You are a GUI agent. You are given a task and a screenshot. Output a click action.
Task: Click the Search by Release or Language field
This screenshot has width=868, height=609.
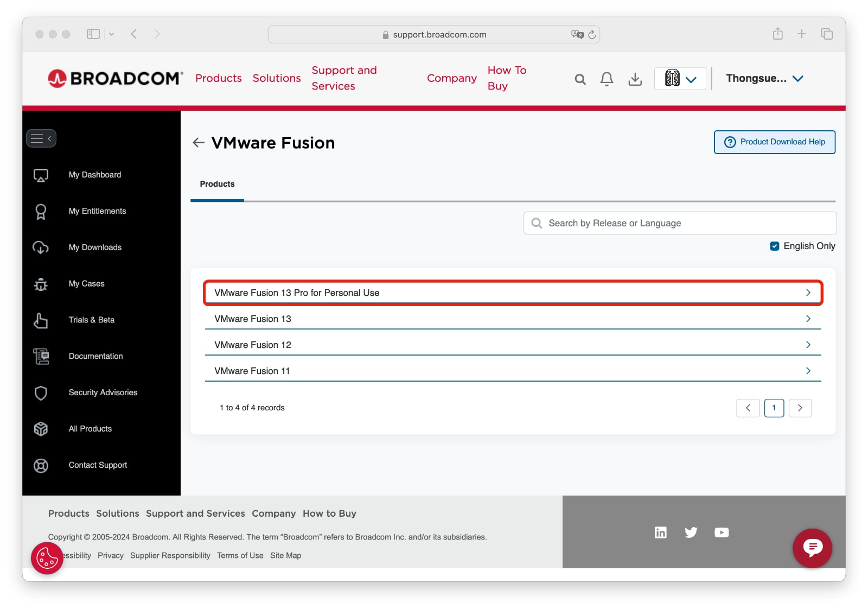click(x=680, y=223)
